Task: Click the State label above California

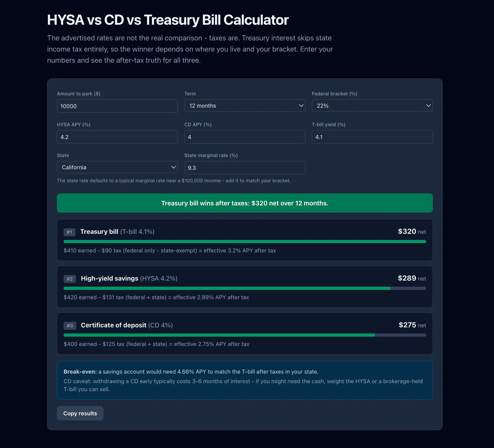Action: [x=63, y=155]
